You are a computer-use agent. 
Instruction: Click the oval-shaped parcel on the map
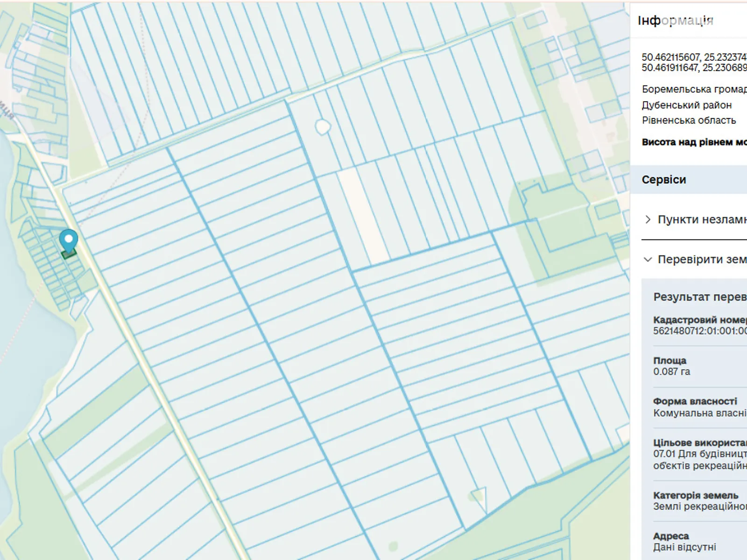click(323, 126)
